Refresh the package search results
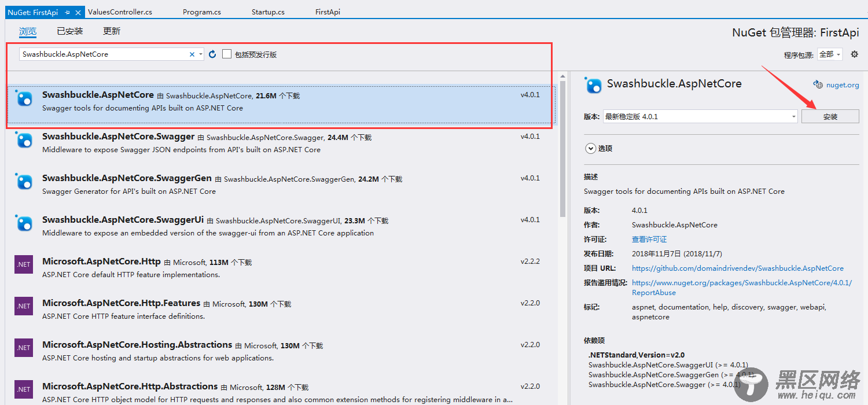868x405 pixels. click(212, 54)
